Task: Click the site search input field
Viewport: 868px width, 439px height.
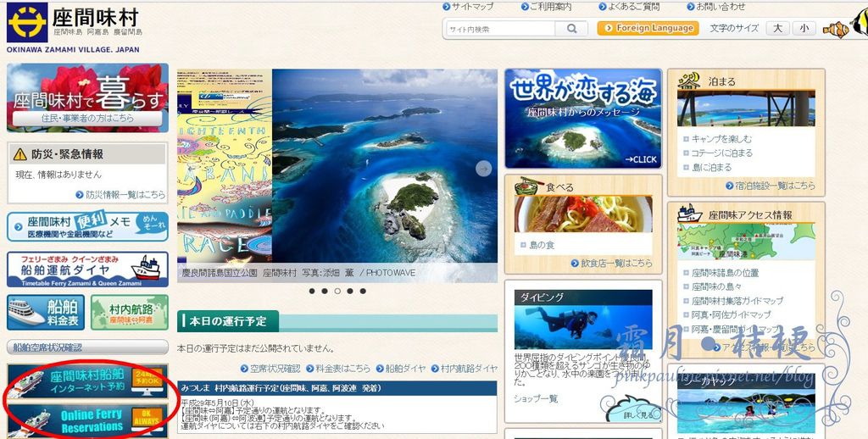Action: [500, 29]
